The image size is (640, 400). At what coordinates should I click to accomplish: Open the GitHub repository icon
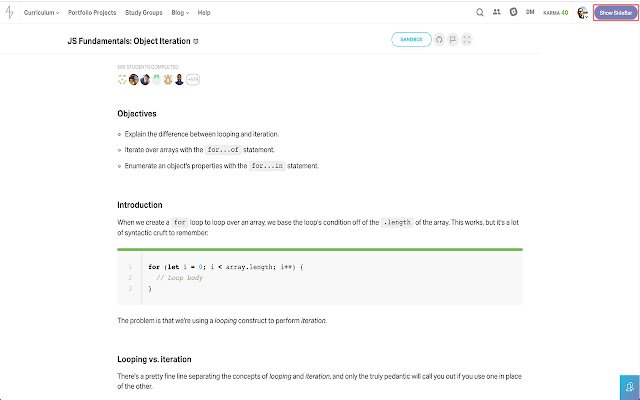(x=439, y=40)
